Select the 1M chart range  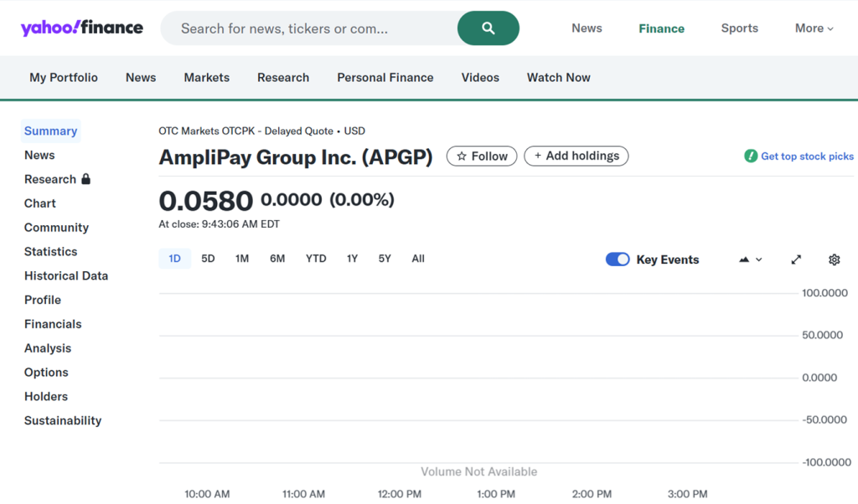coord(242,259)
